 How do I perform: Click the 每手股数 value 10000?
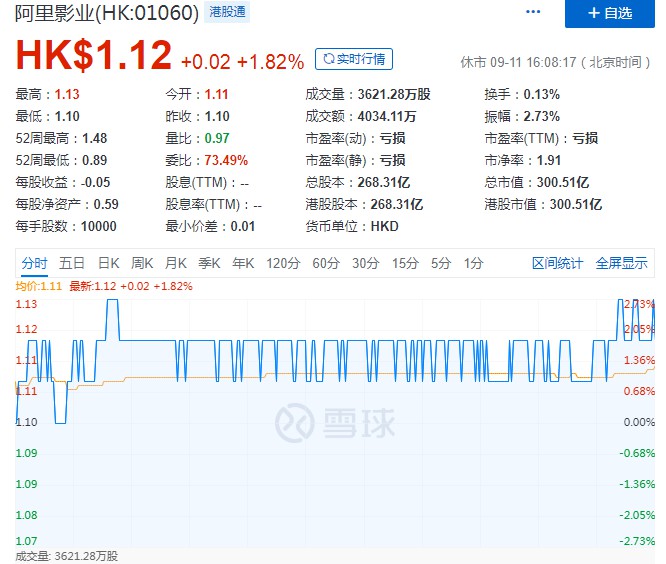click(99, 227)
